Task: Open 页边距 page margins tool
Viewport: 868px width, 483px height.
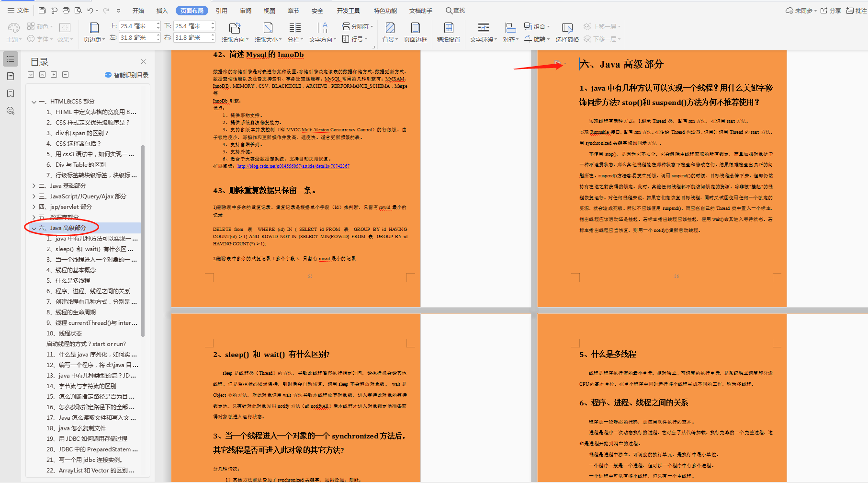Action: click(94, 32)
